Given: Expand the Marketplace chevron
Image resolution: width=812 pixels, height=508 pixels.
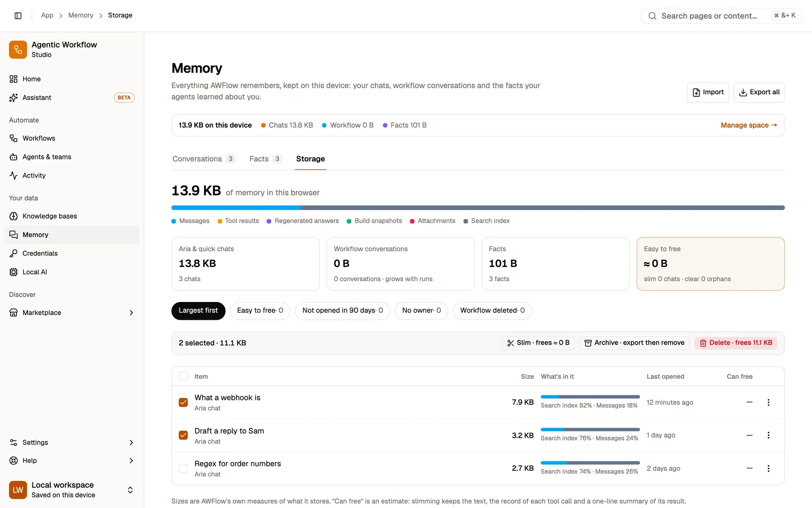Looking at the screenshot, I should 131,313.
